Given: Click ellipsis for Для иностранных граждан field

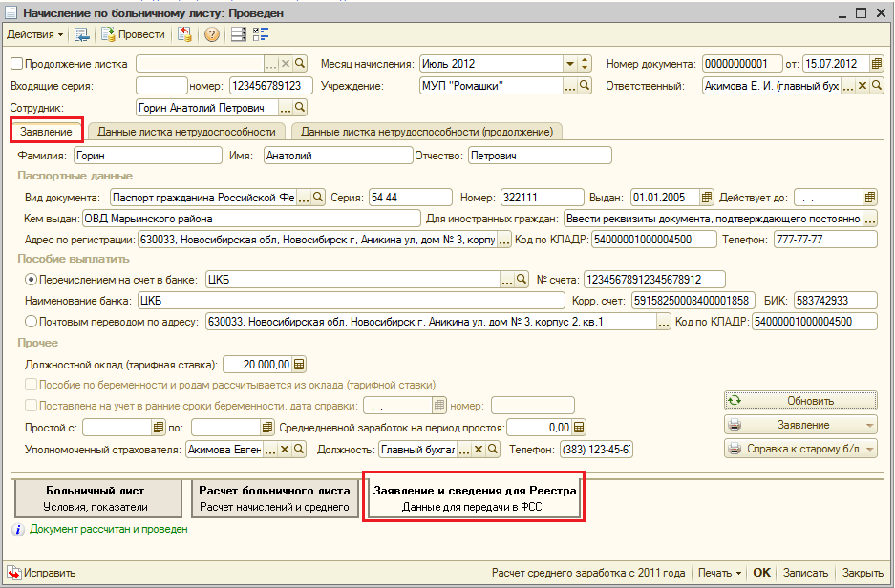Looking at the screenshot, I should coord(870,219).
